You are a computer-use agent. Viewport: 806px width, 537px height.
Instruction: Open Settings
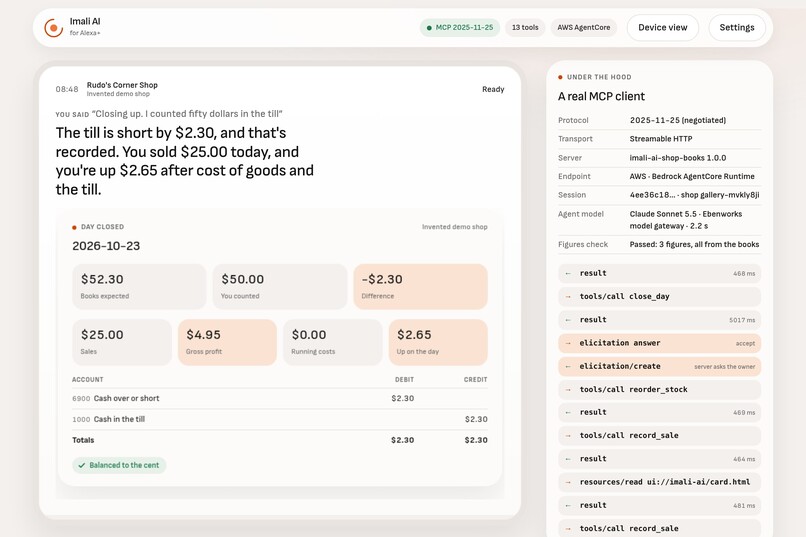click(737, 28)
